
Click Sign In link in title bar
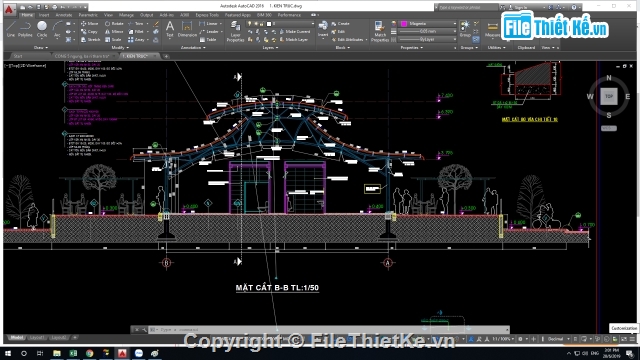(520, 7)
